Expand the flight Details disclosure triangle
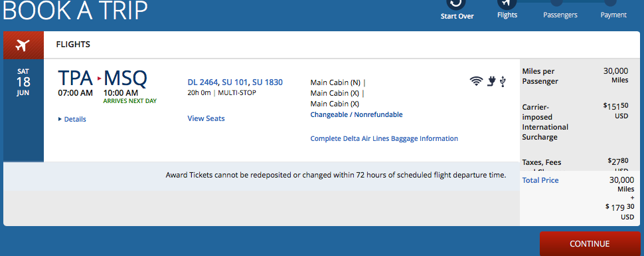644x256 pixels. (x=60, y=120)
